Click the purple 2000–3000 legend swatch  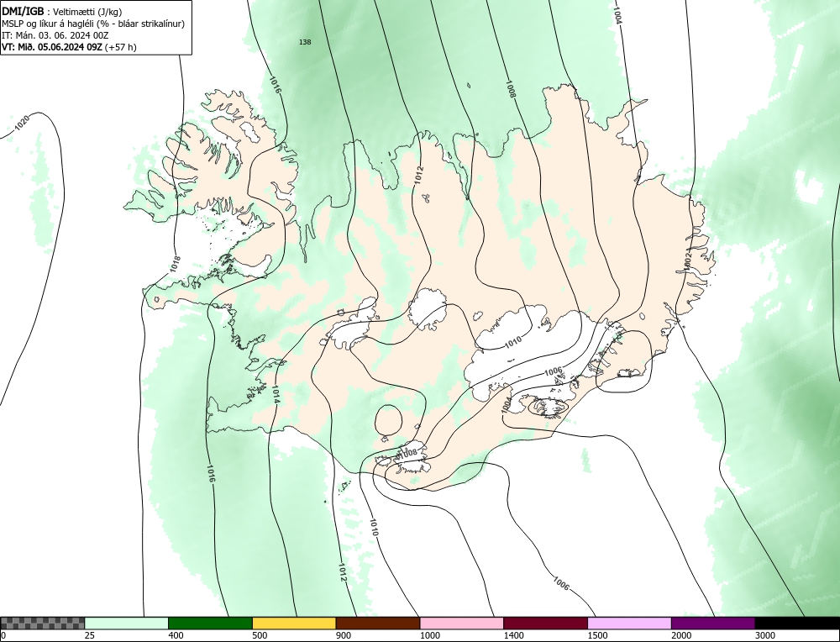pos(713,624)
